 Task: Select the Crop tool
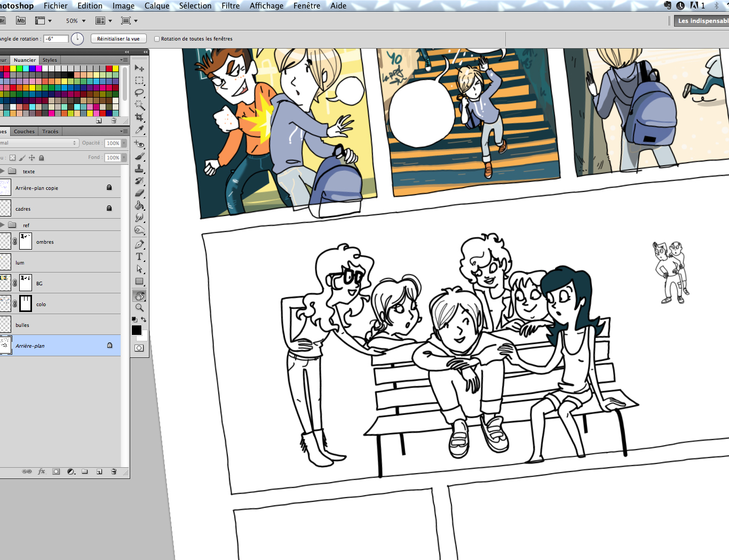click(139, 117)
